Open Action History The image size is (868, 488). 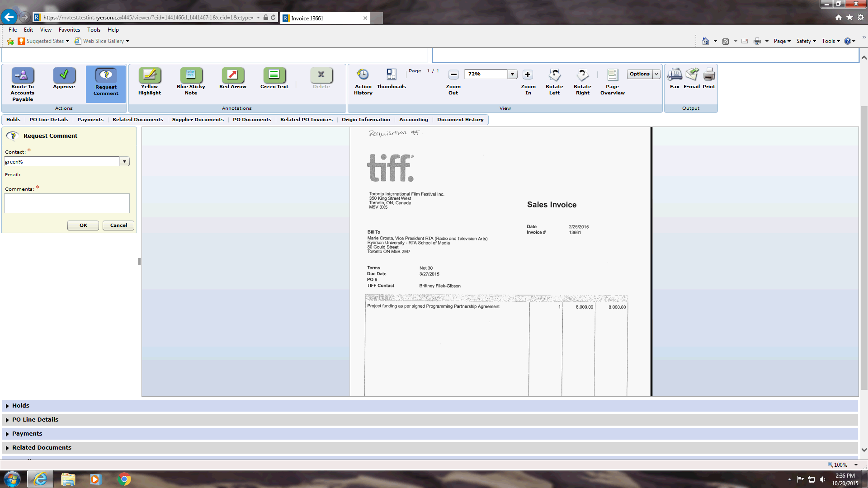pos(363,75)
